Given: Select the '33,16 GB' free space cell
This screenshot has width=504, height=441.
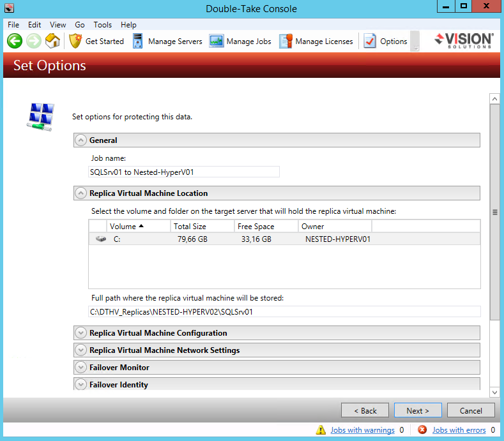Looking at the screenshot, I should coord(257,239).
